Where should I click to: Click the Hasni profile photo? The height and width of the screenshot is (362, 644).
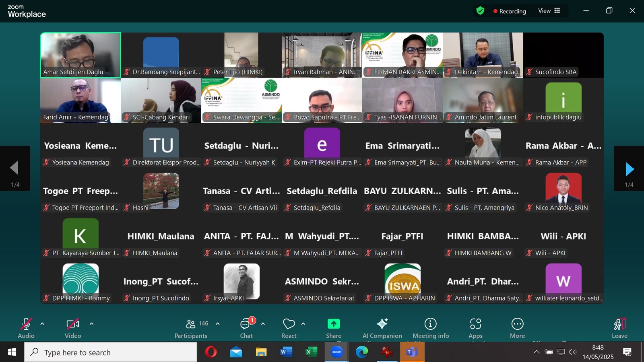[161, 191]
